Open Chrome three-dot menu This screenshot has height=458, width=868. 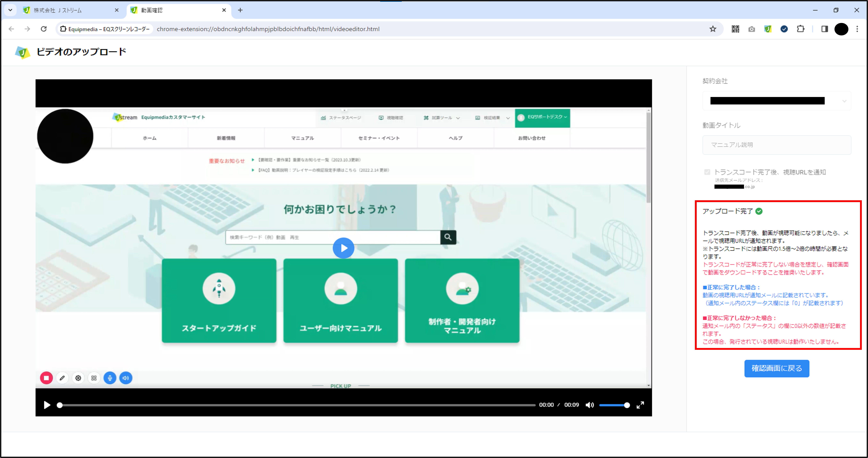(857, 29)
